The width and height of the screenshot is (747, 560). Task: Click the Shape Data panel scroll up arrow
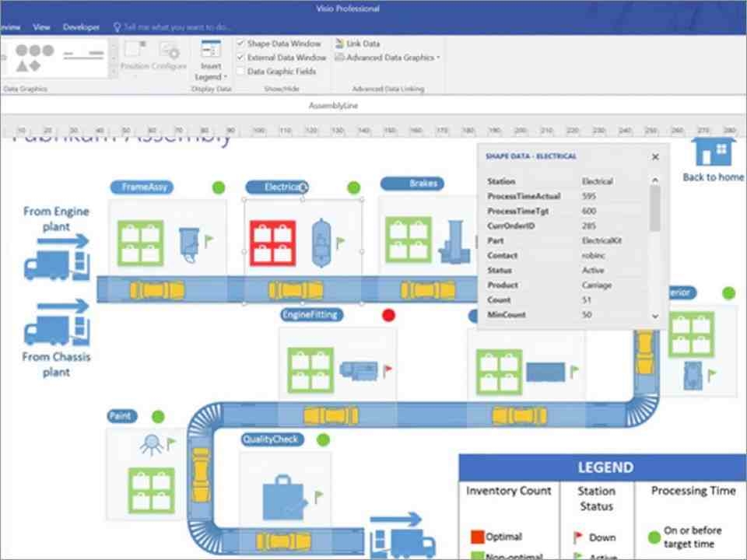coord(655,180)
